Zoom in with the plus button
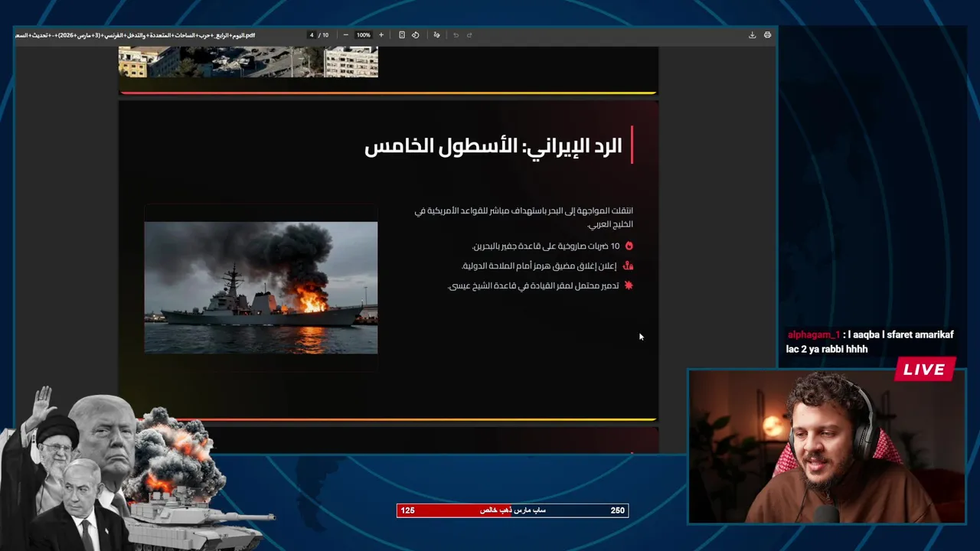980x551 pixels. point(381,35)
